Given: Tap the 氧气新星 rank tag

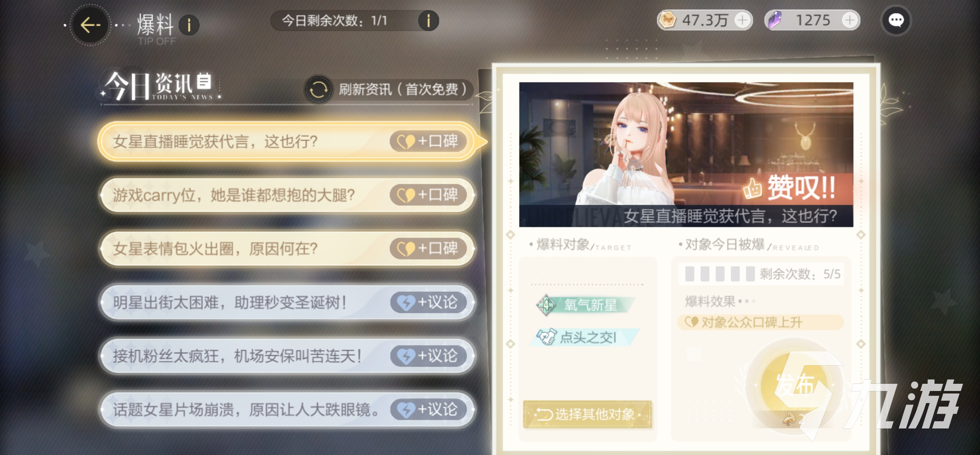Looking at the screenshot, I should point(585,305).
